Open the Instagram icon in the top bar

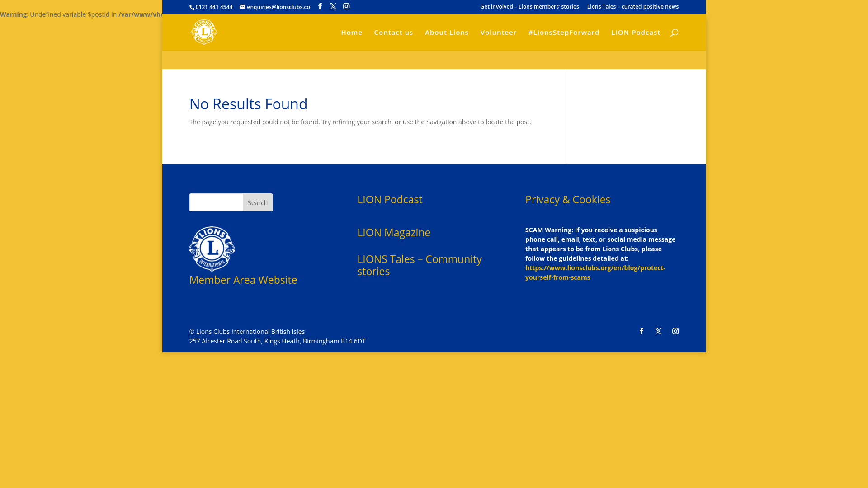coord(346,6)
